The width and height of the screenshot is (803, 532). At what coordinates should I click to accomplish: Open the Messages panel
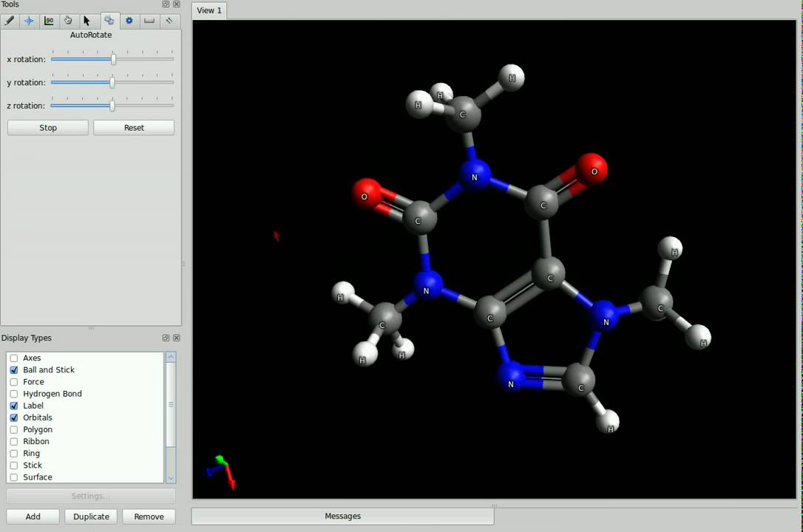[x=342, y=516]
